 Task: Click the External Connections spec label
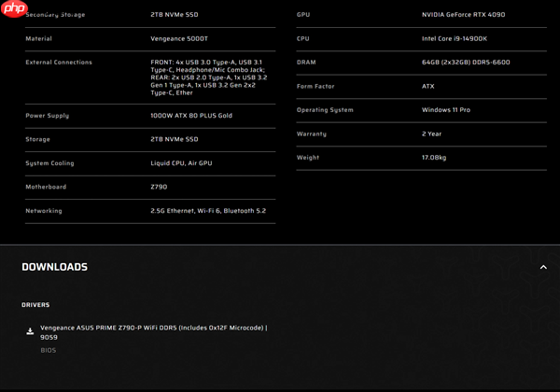59,63
